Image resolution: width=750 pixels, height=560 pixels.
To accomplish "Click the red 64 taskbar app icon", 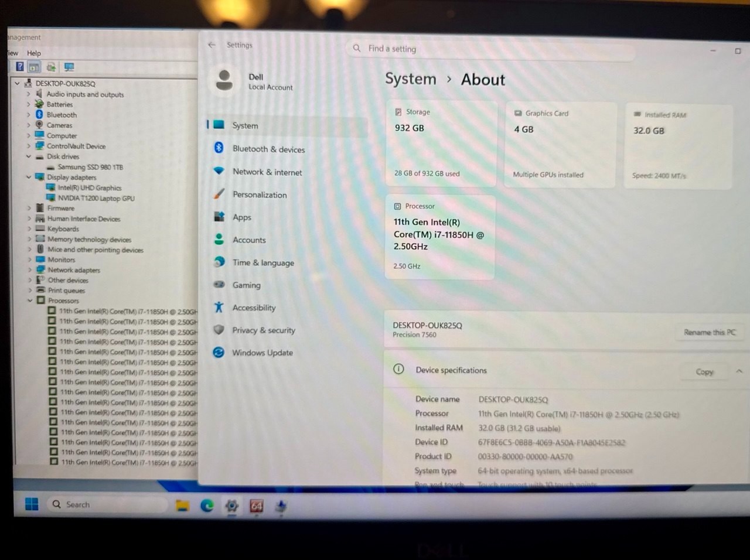I will coord(257,506).
